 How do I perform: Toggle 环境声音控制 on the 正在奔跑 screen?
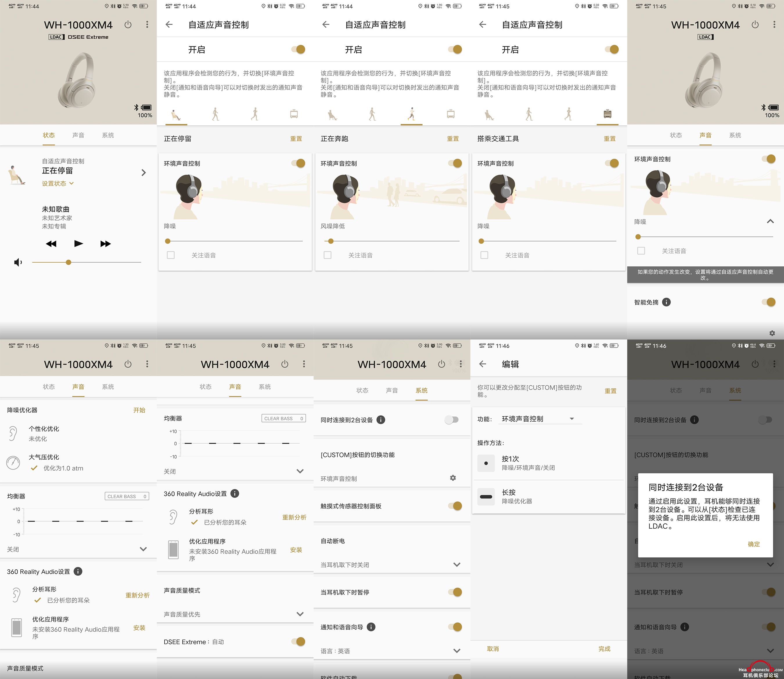coord(455,163)
